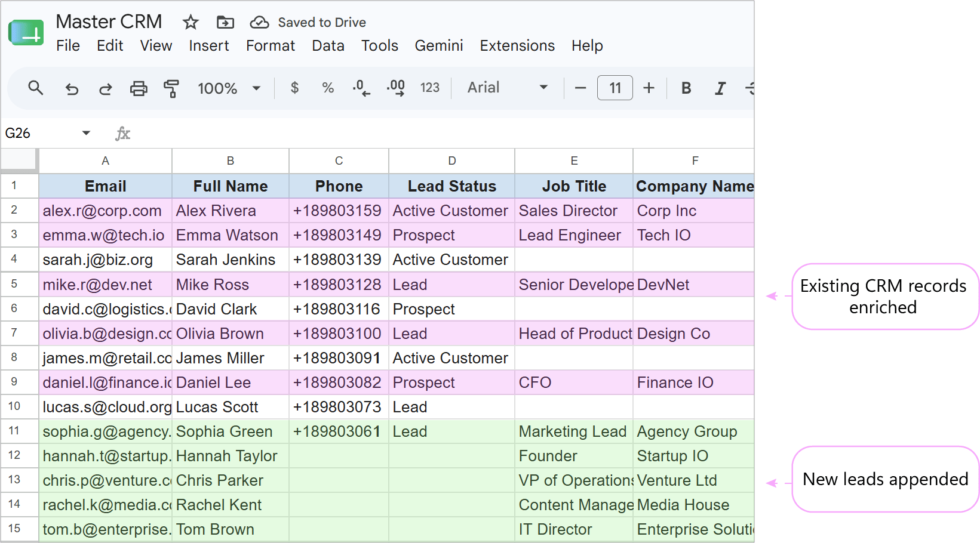Image resolution: width=980 pixels, height=543 pixels.
Task: Select column B header
Action: (231, 161)
